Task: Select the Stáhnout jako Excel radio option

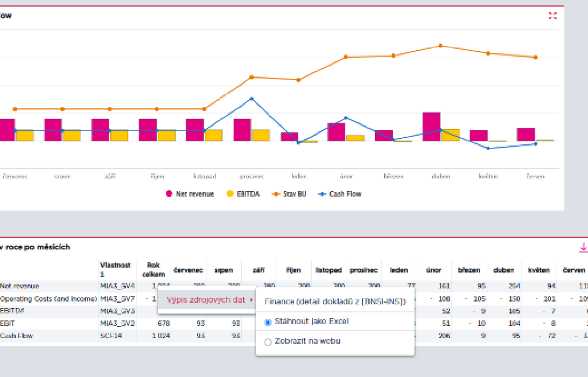Action: 268,322
